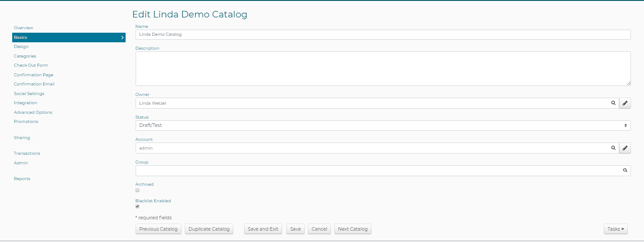Open the Check Out Form section
The height and width of the screenshot is (242, 644).
click(x=31, y=65)
